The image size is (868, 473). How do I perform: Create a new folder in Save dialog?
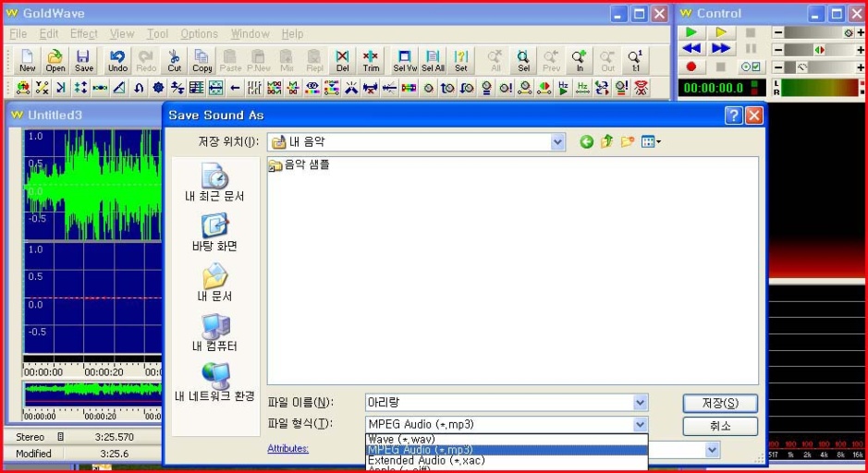click(x=627, y=141)
